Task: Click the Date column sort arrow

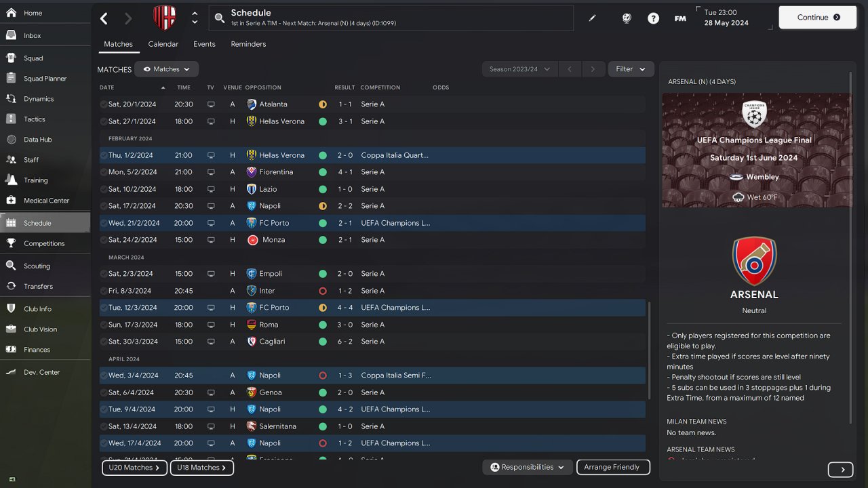Action: tap(163, 87)
